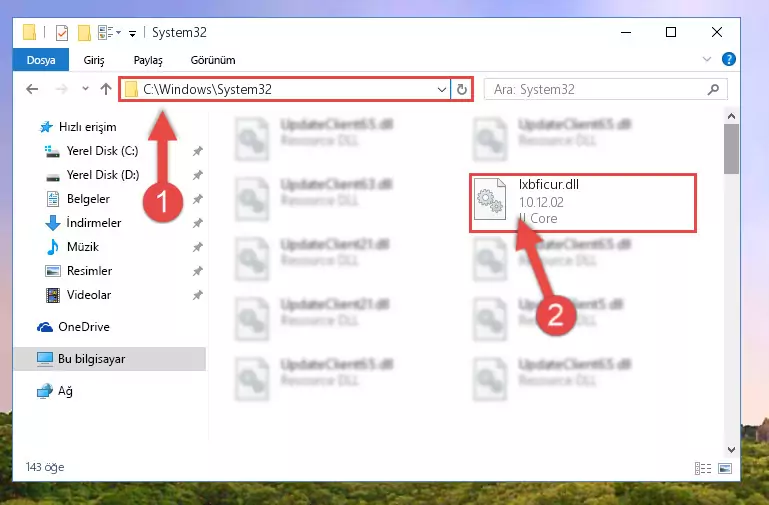Switch to large icons view in status bar

pyautogui.click(x=725, y=468)
